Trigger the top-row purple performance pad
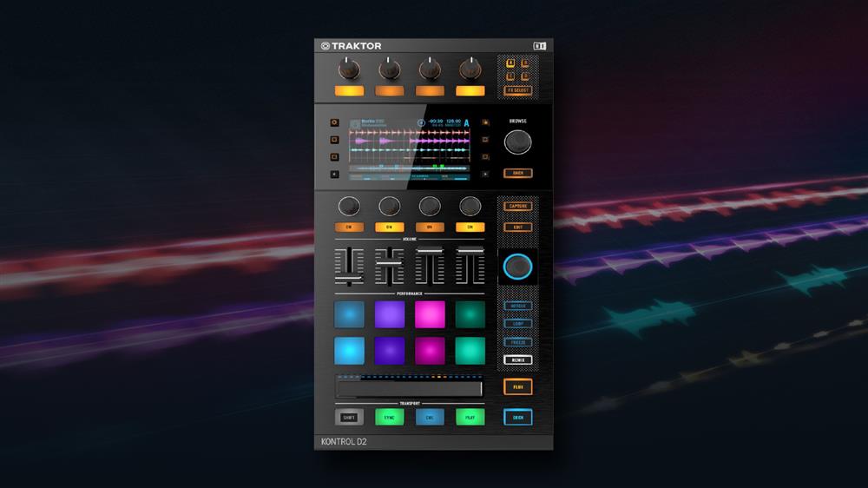Viewport: 868px width, 488px height. pyautogui.click(x=389, y=314)
